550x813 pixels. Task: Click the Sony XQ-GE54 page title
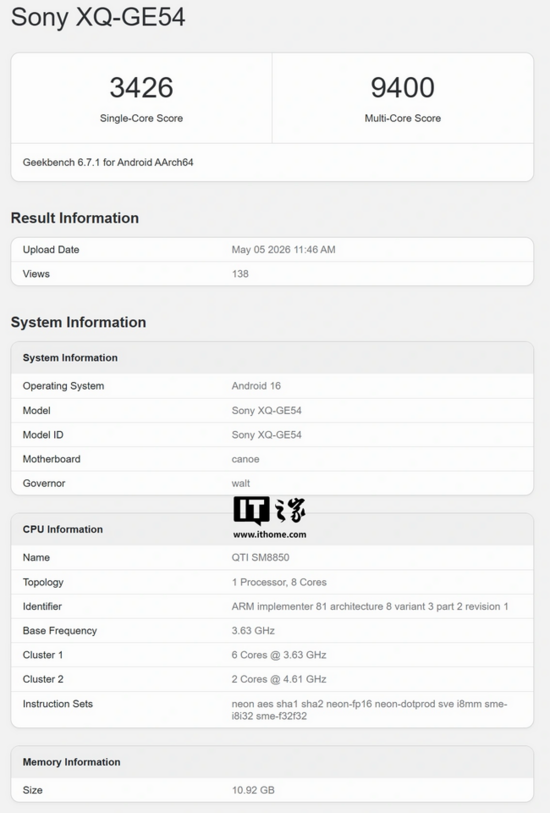(98, 17)
